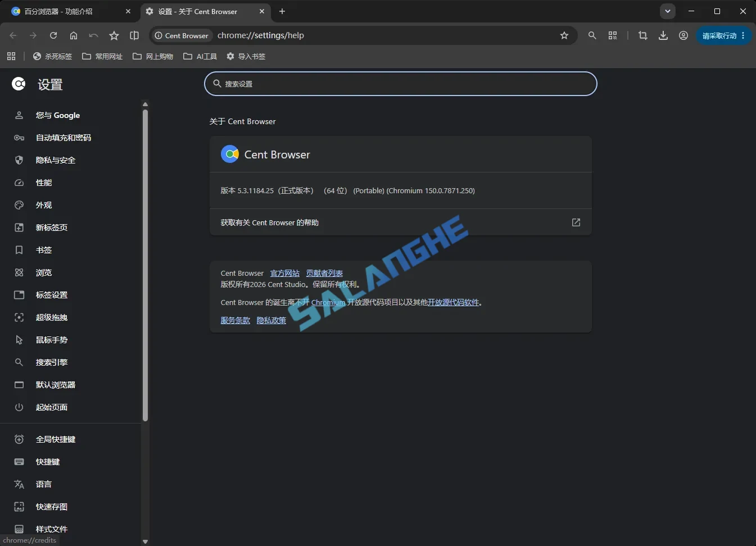Toggle the side panel icon in toolbar
The height and width of the screenshot is (546, 756).
[134, 35]
